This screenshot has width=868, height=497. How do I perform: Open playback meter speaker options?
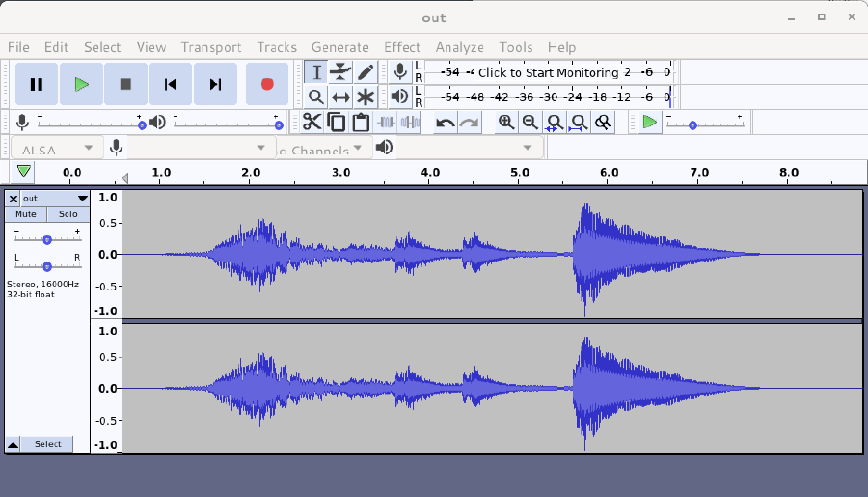[x=399, y=97]
